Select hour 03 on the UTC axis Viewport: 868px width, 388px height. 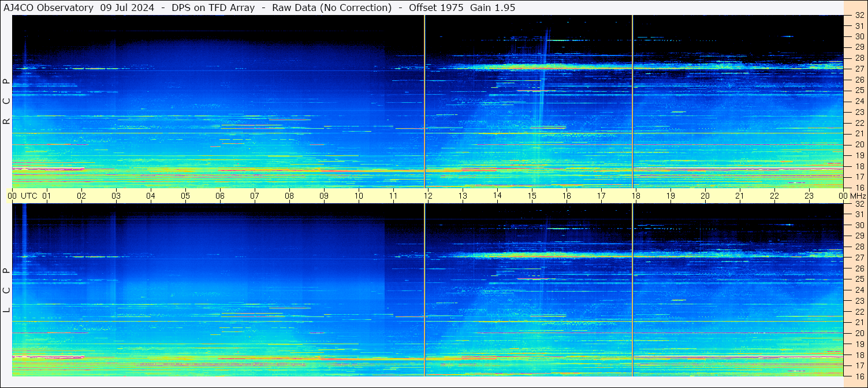116,196
